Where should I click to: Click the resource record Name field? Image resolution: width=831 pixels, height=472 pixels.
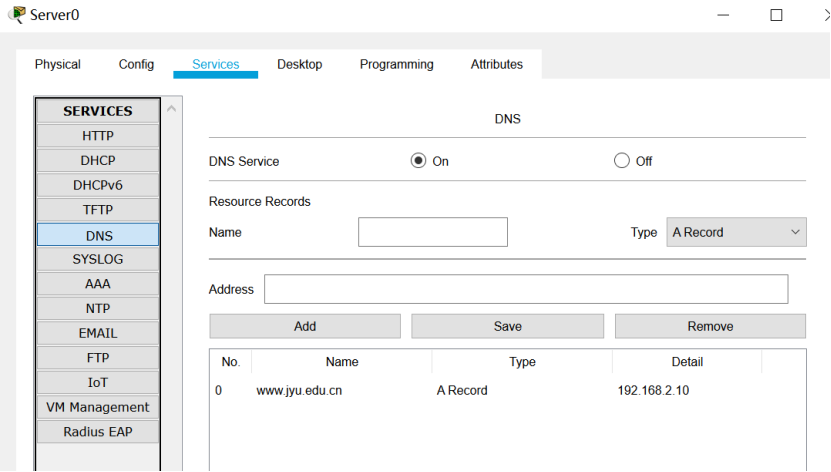[432, 232]
